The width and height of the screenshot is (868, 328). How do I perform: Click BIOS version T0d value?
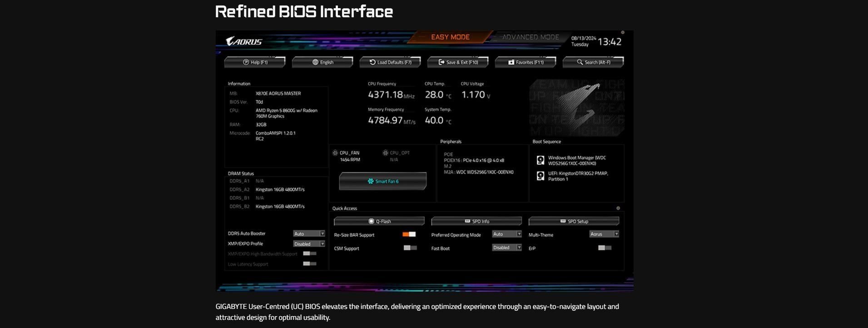(x=259, y=102)
